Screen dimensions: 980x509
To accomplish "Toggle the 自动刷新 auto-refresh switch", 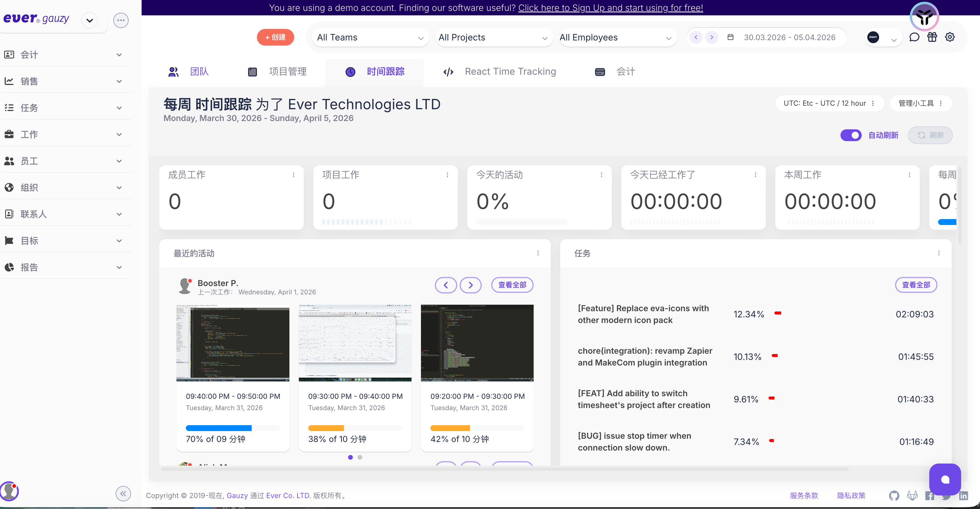I will click(851, 135).
